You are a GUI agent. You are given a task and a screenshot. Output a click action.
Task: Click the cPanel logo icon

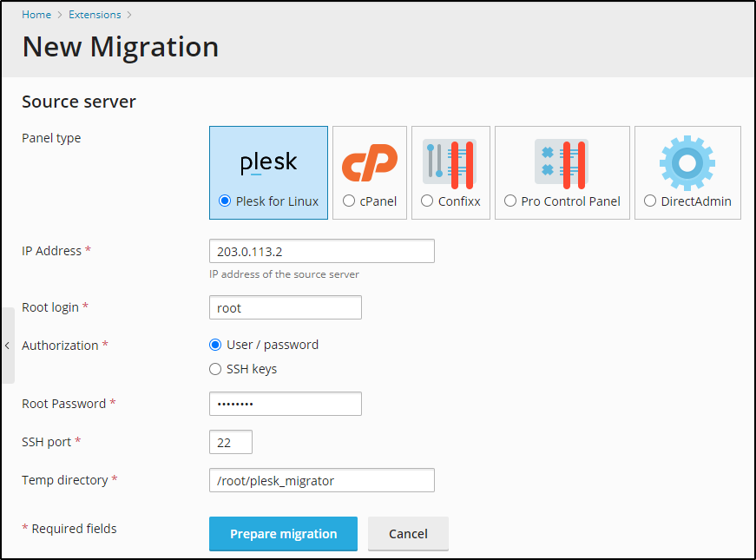click(369, 162)
